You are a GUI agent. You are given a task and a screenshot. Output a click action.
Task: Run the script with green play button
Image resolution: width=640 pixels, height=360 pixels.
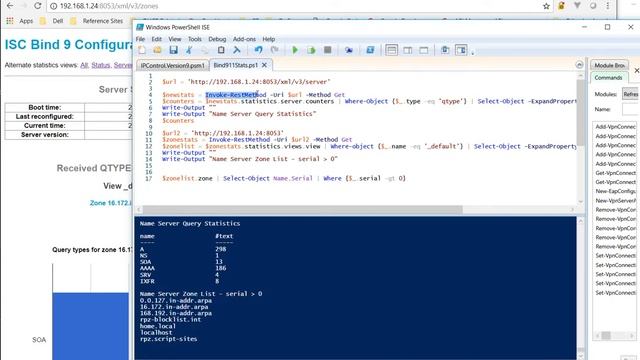pyautogui.click(x=295, y=50)
